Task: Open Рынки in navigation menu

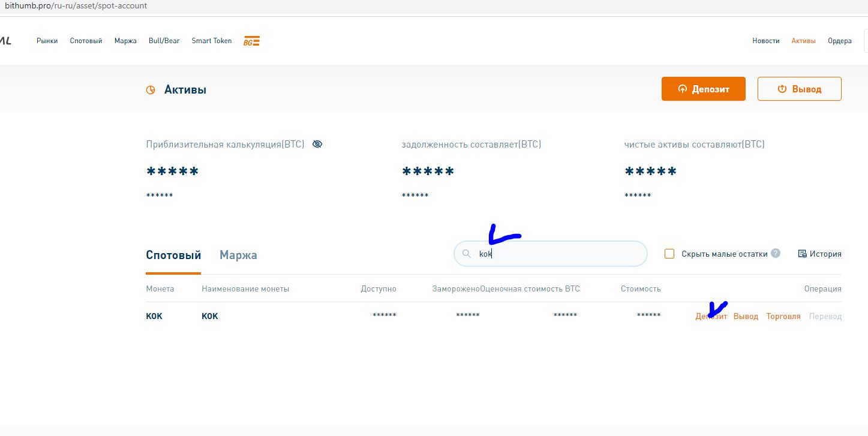Action: tap(47, 41)
